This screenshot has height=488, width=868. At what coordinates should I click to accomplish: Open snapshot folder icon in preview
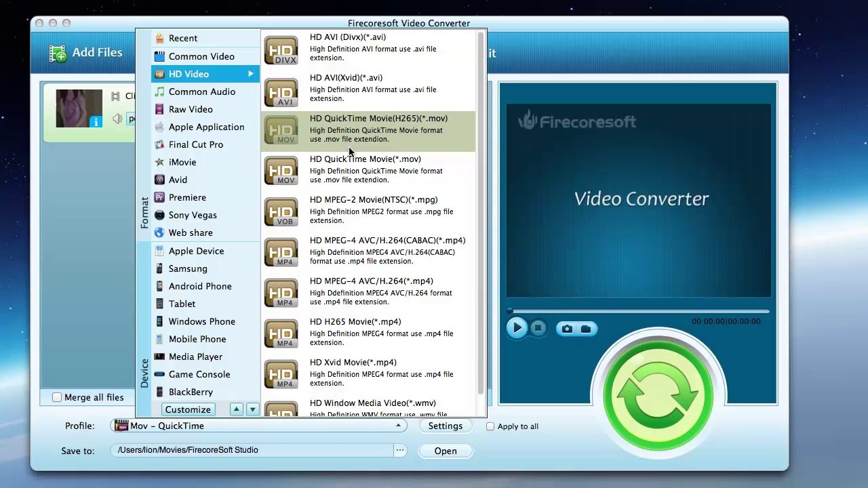[x=586, y=329]
